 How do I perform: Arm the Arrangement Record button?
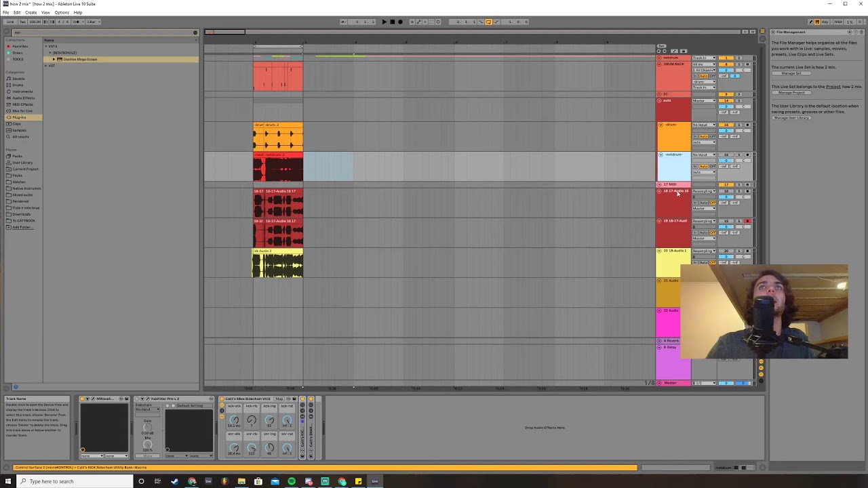coord(400,22)
